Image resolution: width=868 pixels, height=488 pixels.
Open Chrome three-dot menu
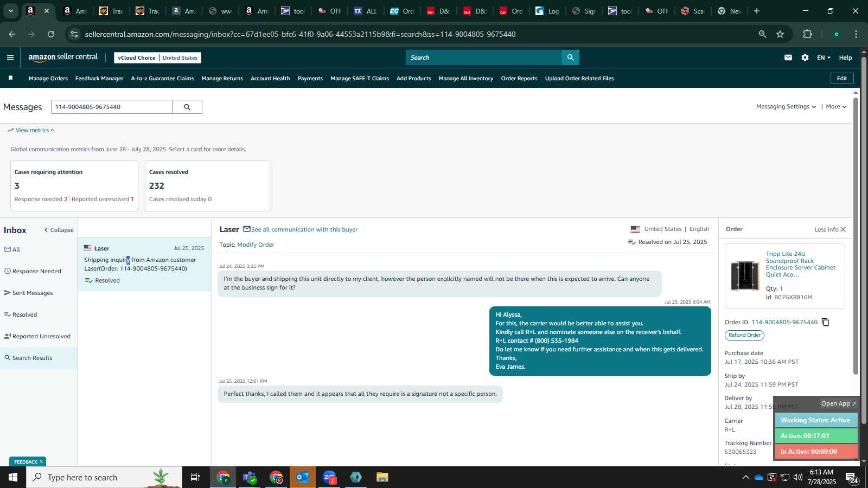click(x=856, y=34)
